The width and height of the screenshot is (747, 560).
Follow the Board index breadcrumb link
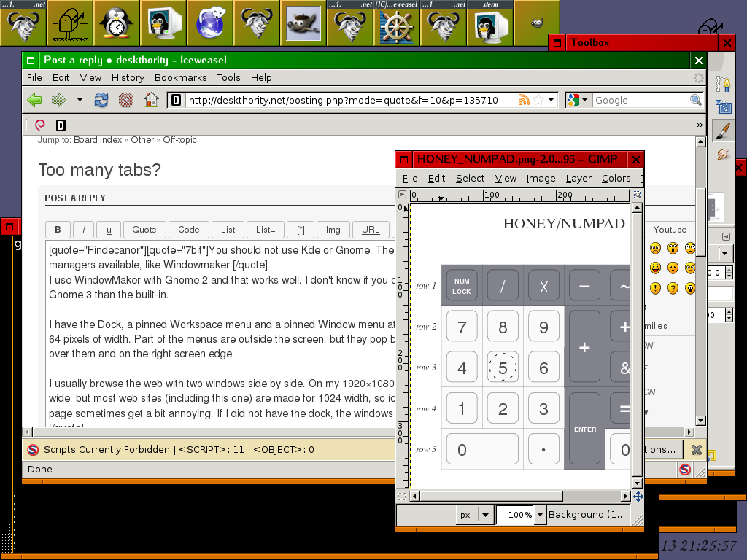click(98, 140)
